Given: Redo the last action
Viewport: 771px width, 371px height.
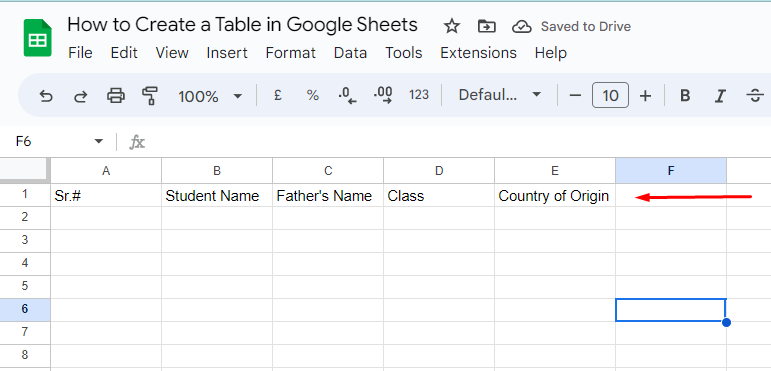Looking at the screenshot, I should (x=80, y=95).
